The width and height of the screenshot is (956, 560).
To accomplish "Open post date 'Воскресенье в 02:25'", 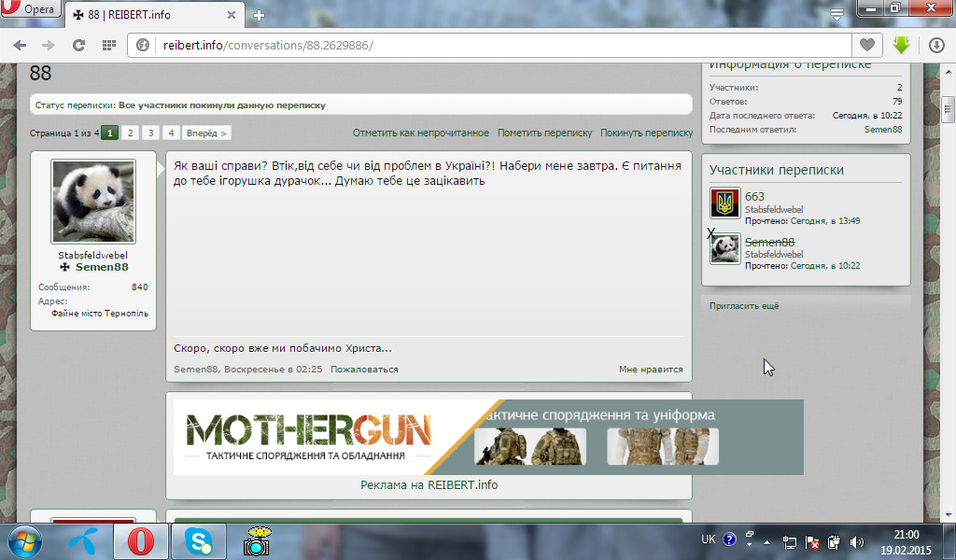I will pyautogui.click(x=274, y=370).
